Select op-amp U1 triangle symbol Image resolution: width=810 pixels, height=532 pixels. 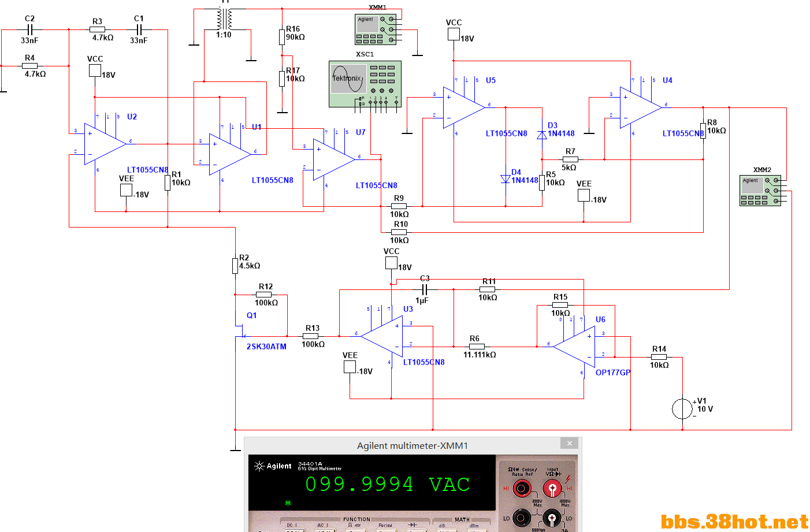tap(230, 154)
